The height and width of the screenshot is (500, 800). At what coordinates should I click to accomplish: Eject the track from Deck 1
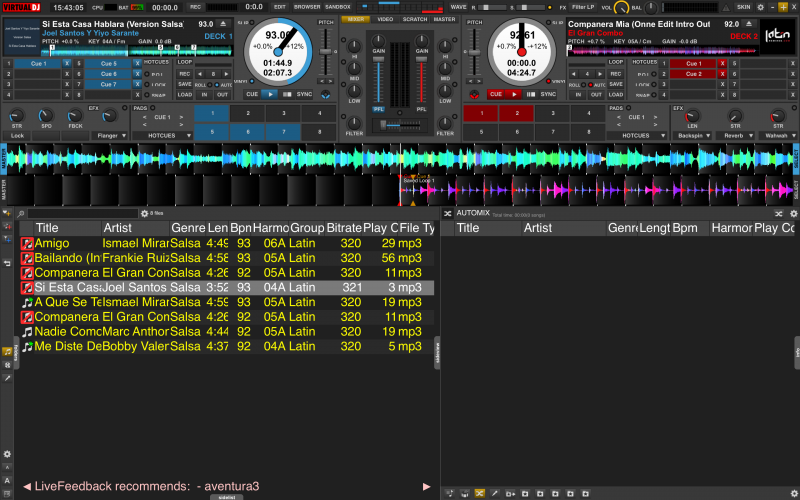pos(223,24)
